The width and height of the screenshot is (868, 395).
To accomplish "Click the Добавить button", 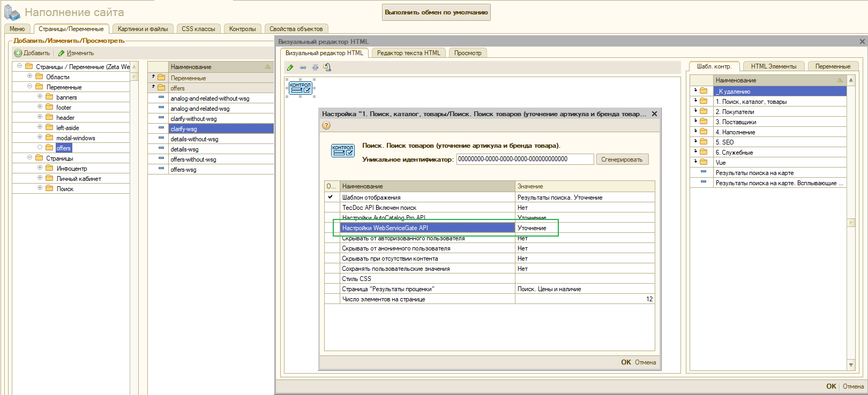I will point(32,53).
